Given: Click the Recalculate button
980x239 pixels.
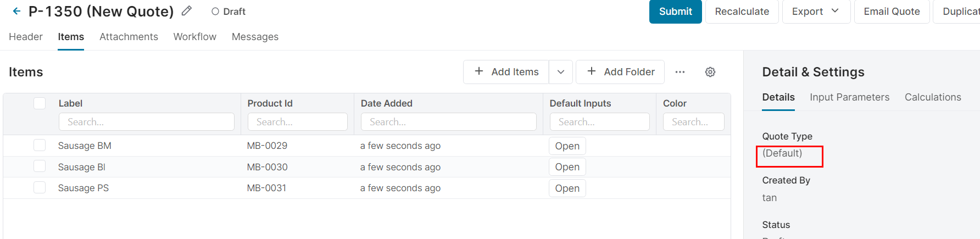Looking at the screenshot, I should click(742, 12).
